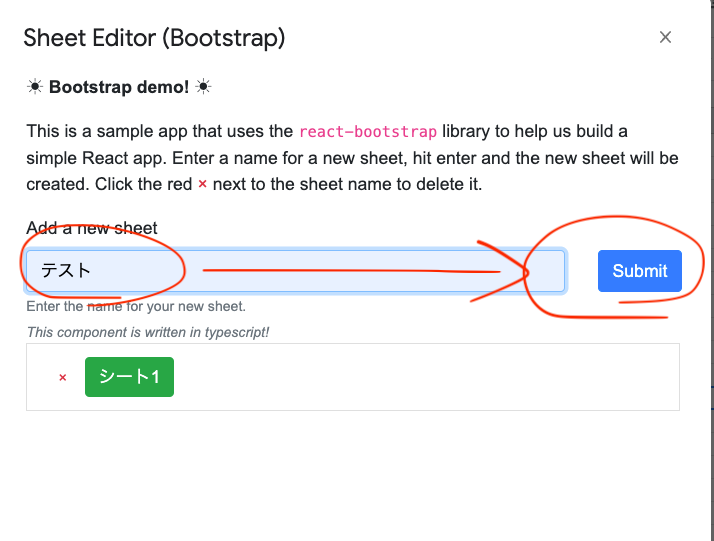Select the green シート1 sheet button
This screenshot has height=541, width=714.
pyautogui.click(x=129, y=377)
